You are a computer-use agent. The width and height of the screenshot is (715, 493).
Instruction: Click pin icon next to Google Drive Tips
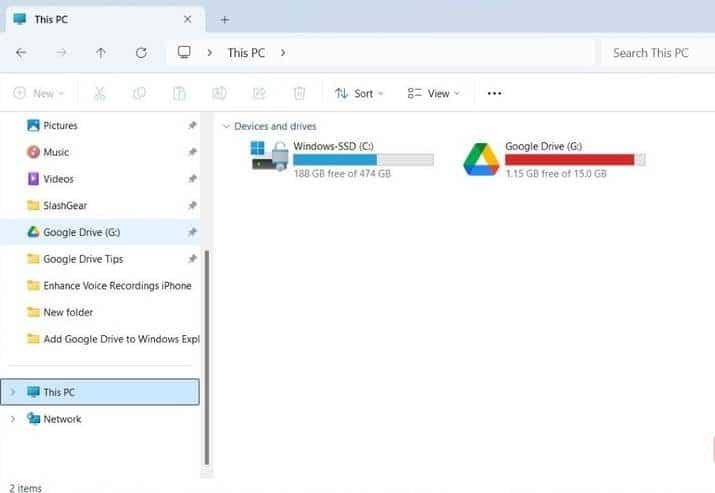click(x=192, y=259)
